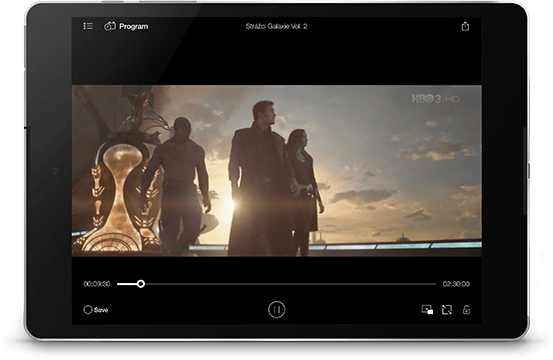The height and width of the screenshot is (360, 553).
Task: Open the Program guide label
Action: point(133,26)
